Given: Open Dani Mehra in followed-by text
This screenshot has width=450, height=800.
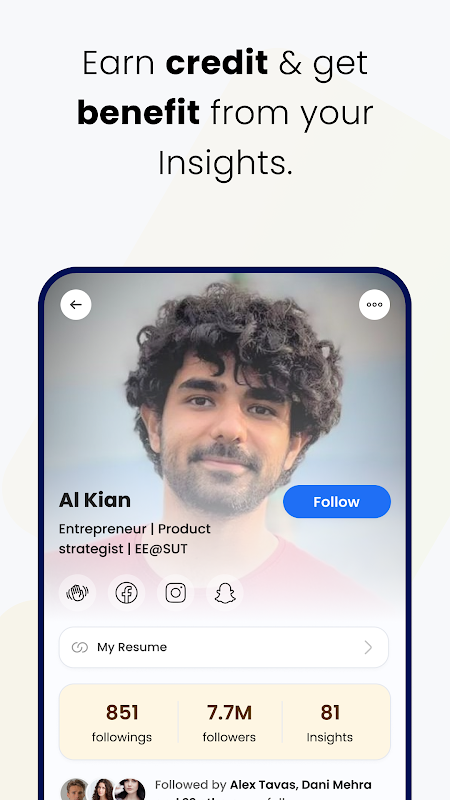Looking at the screenshot, I should 337,785.
